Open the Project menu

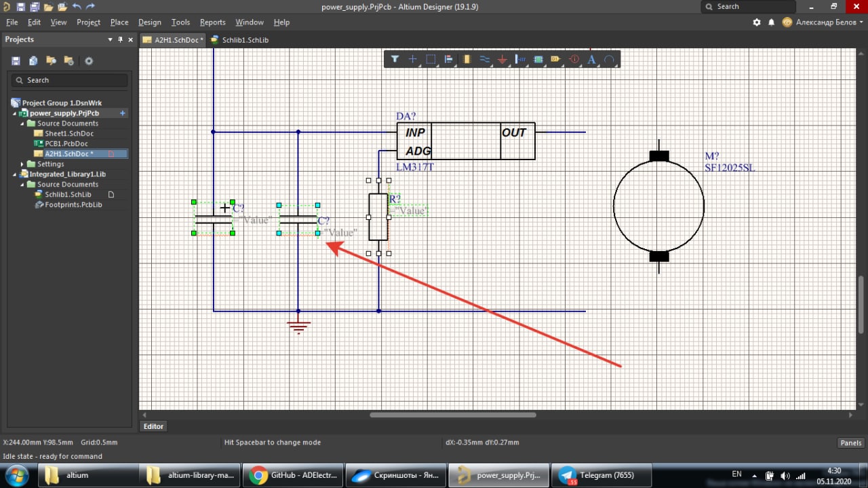pyautogui.click(x=88, y=22)
